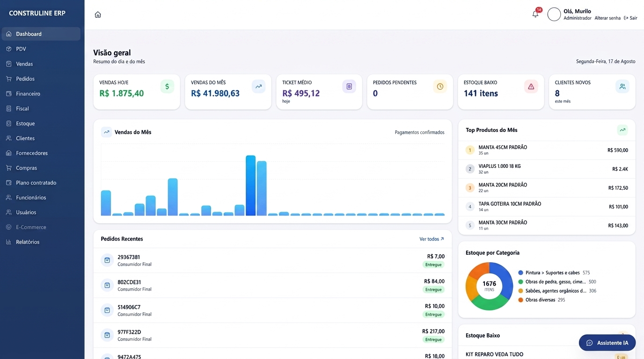Open PDV in the sidebar

[41, 49]
